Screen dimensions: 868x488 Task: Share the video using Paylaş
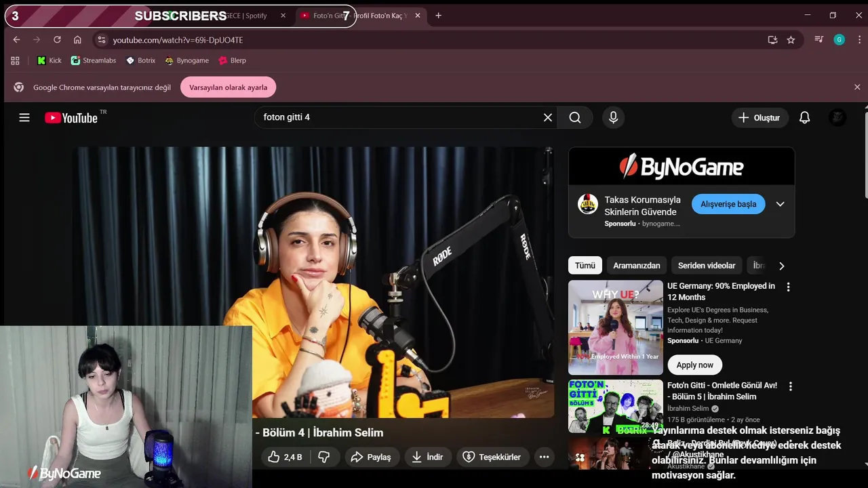(x=371, y=457)
